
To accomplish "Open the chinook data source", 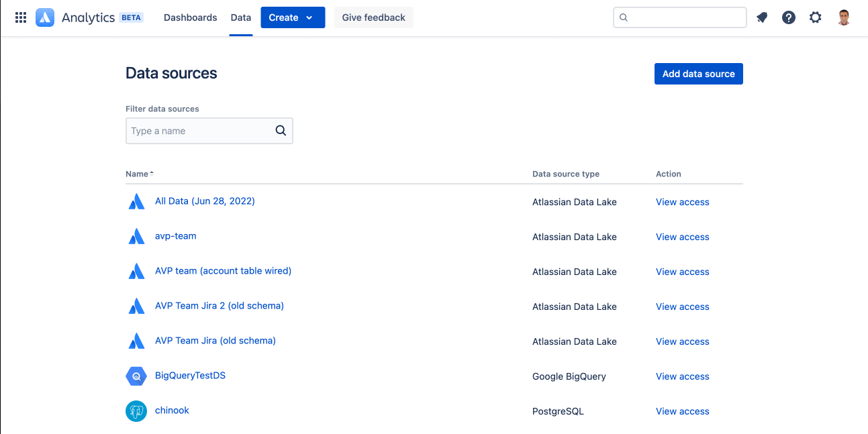I will [172, 410].
